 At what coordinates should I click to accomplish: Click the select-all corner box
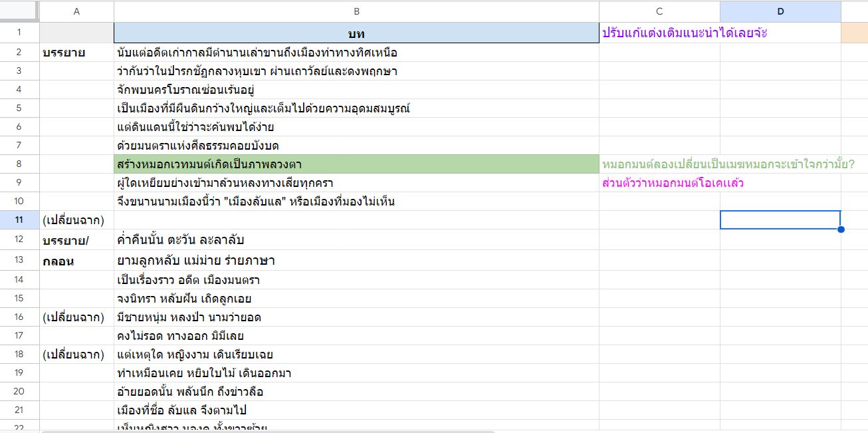click(19, 11)
